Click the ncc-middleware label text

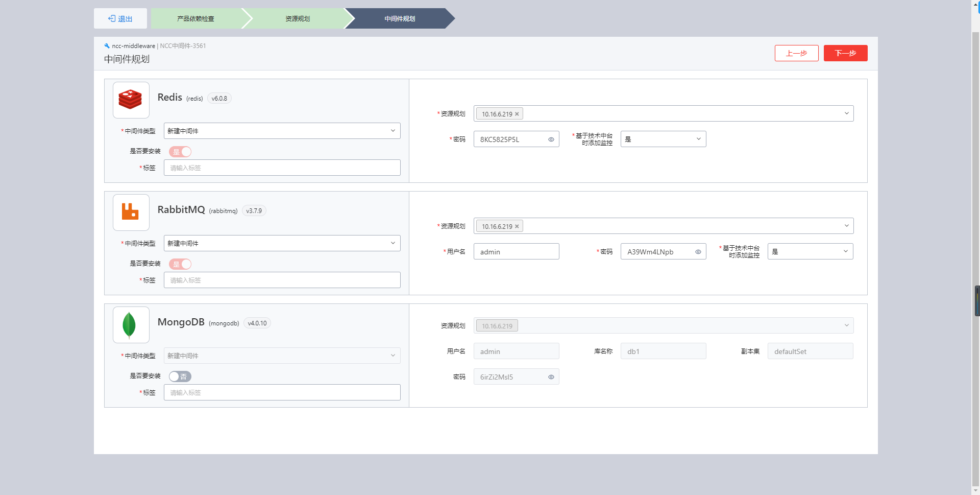(133, 45)
